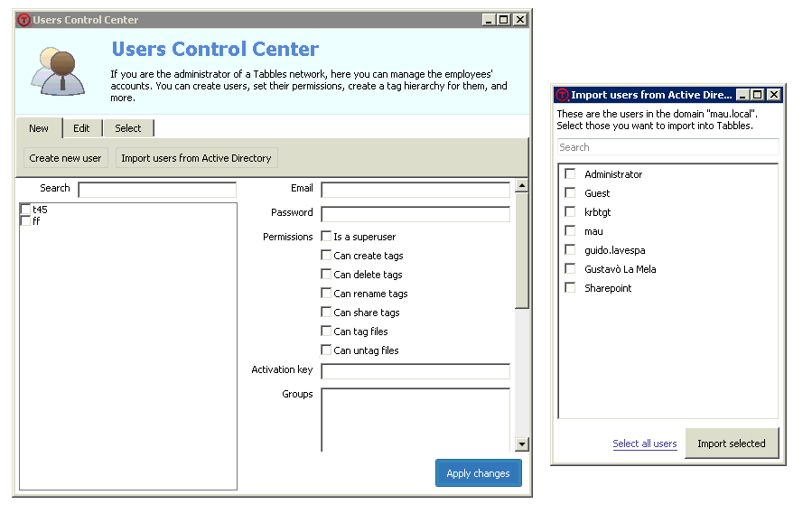Click the Search field in the Import users window
Screen dimensions: 812x523
[668, 147]
